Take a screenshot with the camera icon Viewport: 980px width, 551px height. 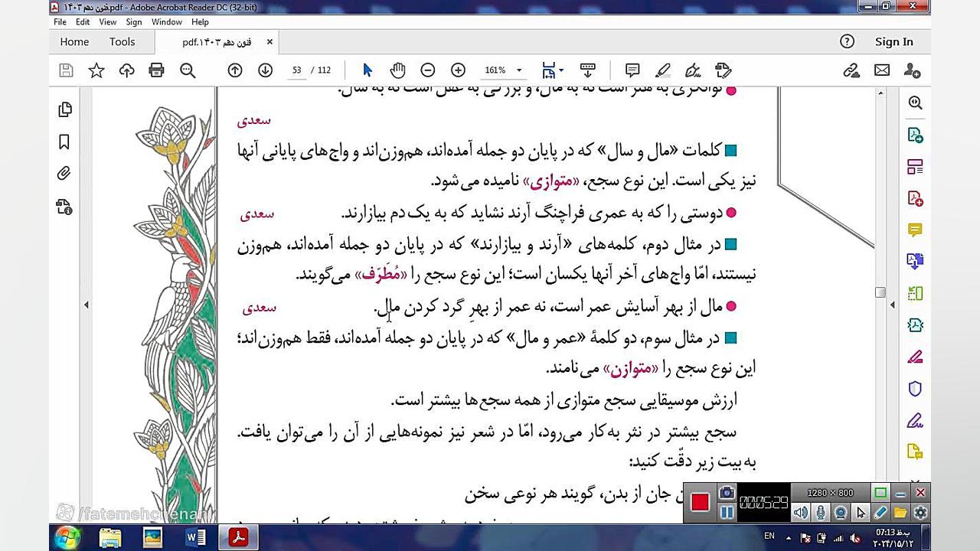tap(727, 494)
